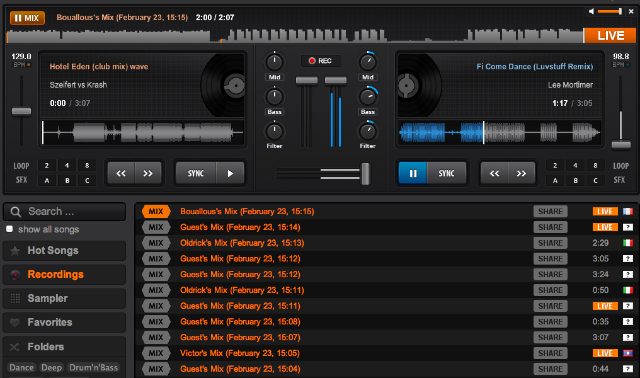
Task: Mute the master volume speaker icon
Action: [591, 11]
